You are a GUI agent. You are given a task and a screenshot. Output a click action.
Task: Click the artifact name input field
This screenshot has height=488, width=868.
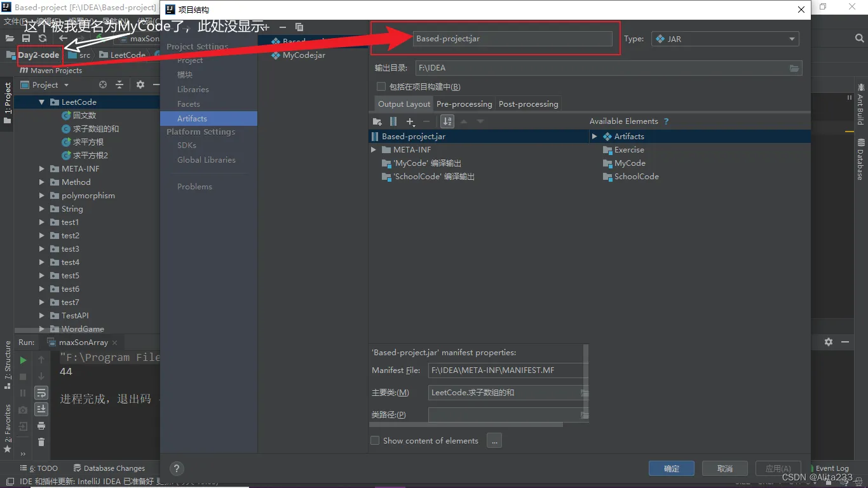[x=513, y=39]
